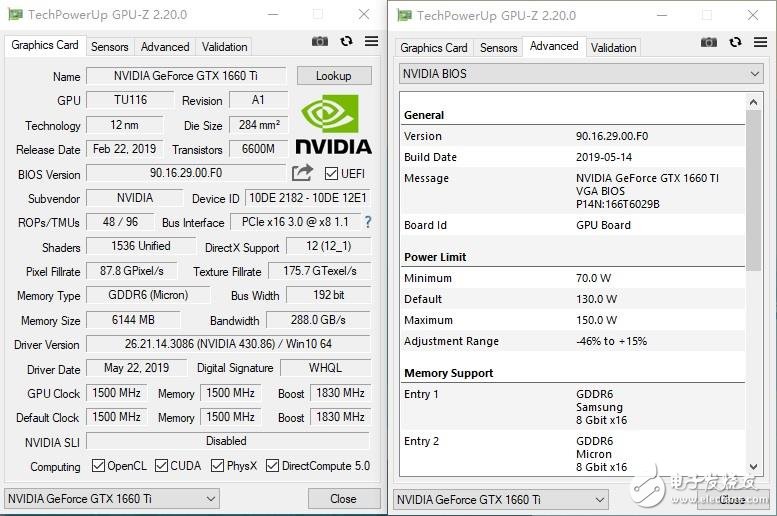Take screenshot via camera icon in left window
The image size is (777, 516).
tap(320, 41)
